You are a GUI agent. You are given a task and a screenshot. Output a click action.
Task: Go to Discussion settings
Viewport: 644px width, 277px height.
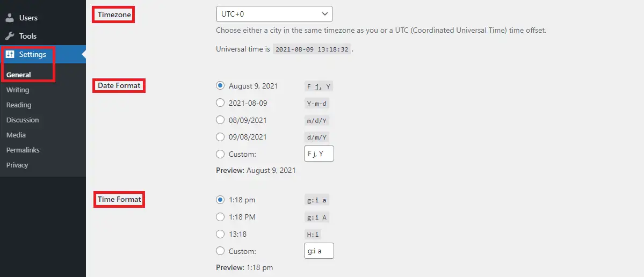pos(23,120)
